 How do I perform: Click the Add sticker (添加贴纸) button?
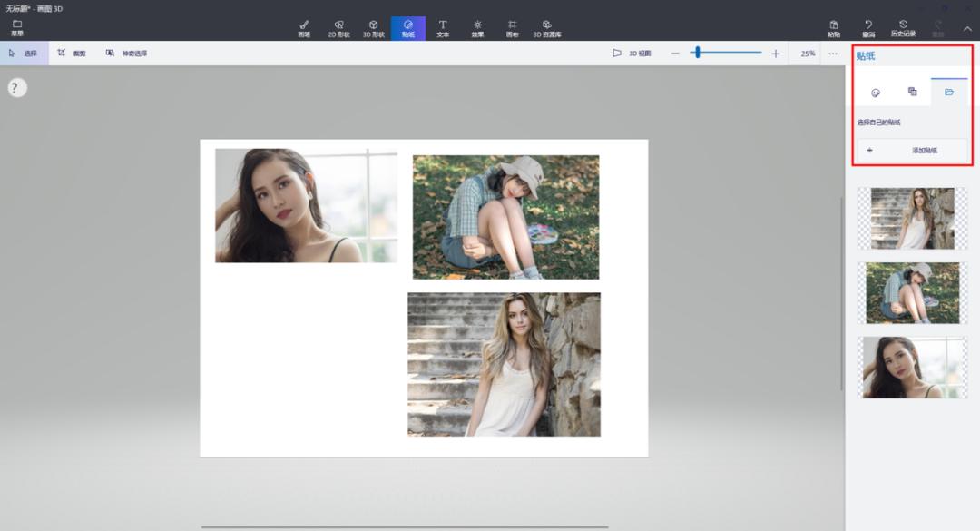click(x=912, y=150)
